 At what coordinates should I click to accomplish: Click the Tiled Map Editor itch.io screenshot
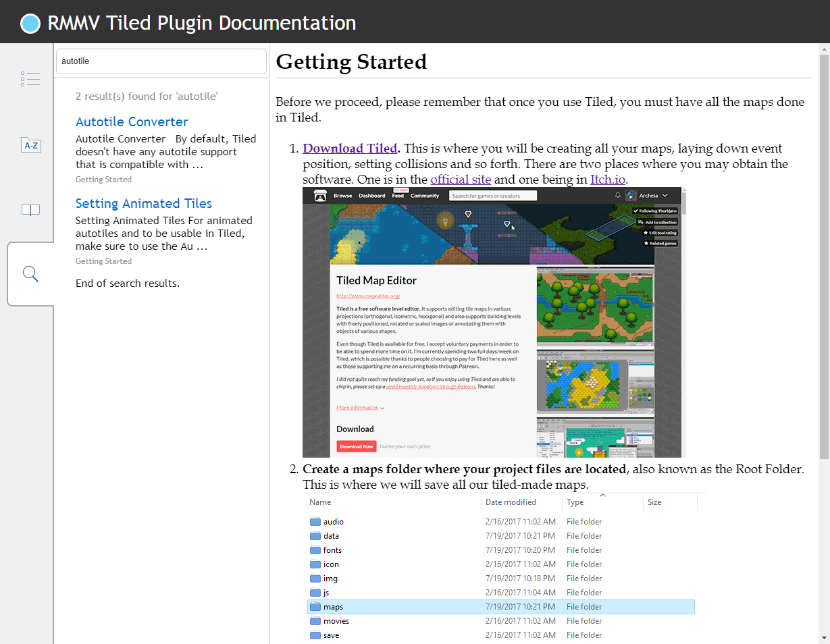click(x=494, y=323)
